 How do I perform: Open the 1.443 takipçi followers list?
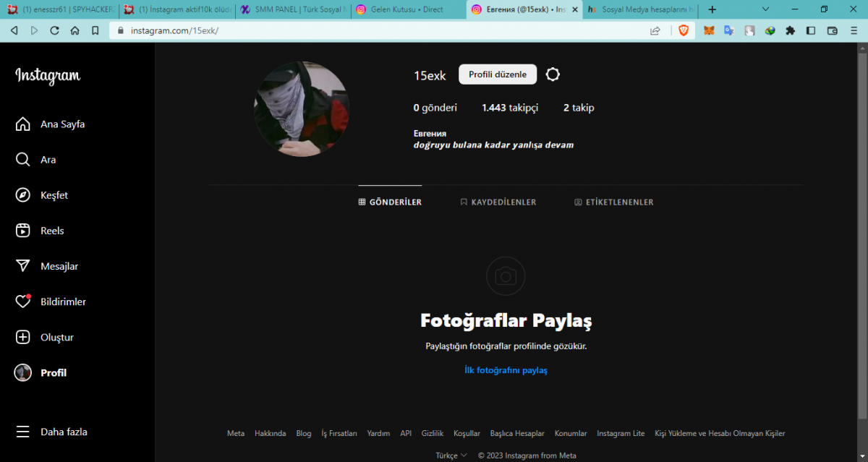coord(510,108)
